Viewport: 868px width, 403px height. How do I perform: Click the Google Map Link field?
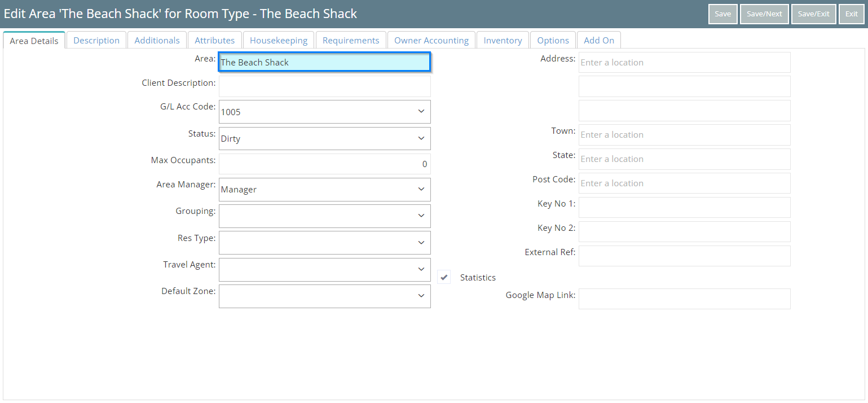pos(684,299)
